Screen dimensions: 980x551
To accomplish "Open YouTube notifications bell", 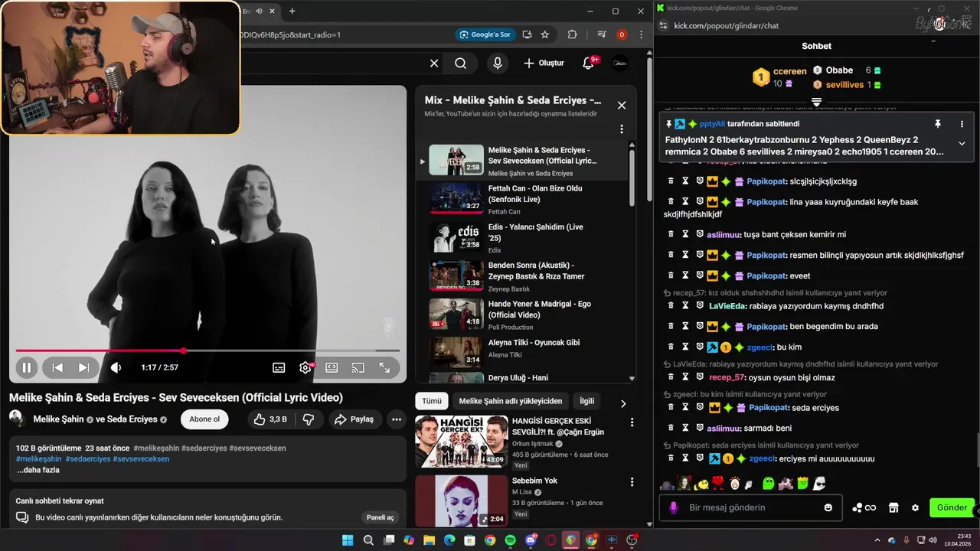I will pyautogui.click(x=588, y=64).
